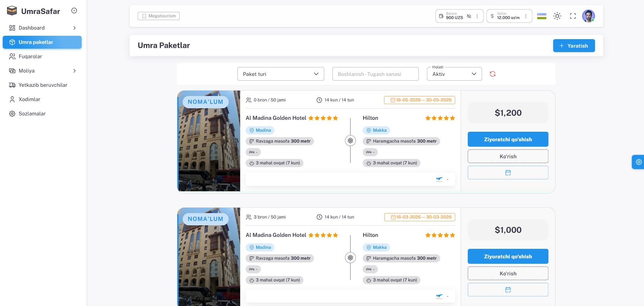Collapse the sidebar with the circle icon
Image resolution: width=644 pixels, height=306 pixels.
74,11
